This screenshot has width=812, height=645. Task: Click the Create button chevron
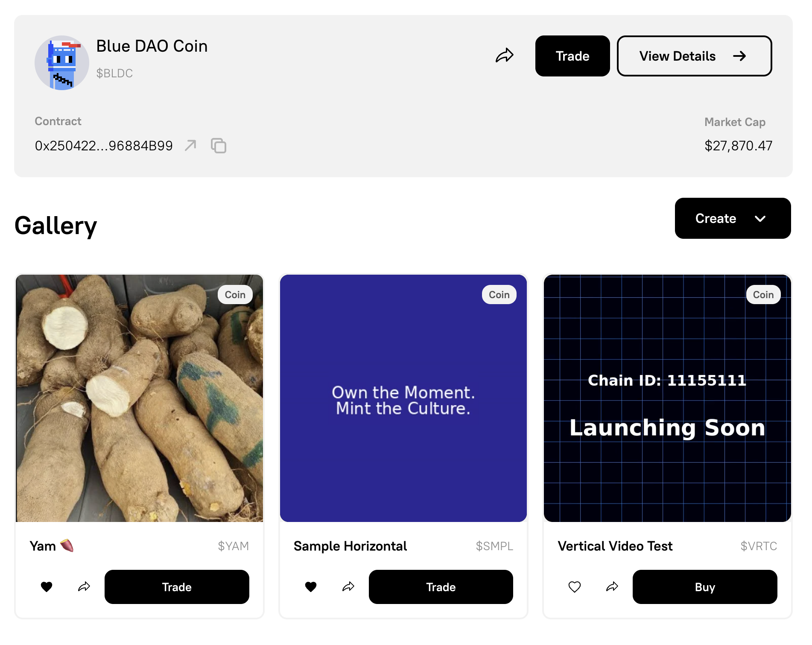coord(760,219)
